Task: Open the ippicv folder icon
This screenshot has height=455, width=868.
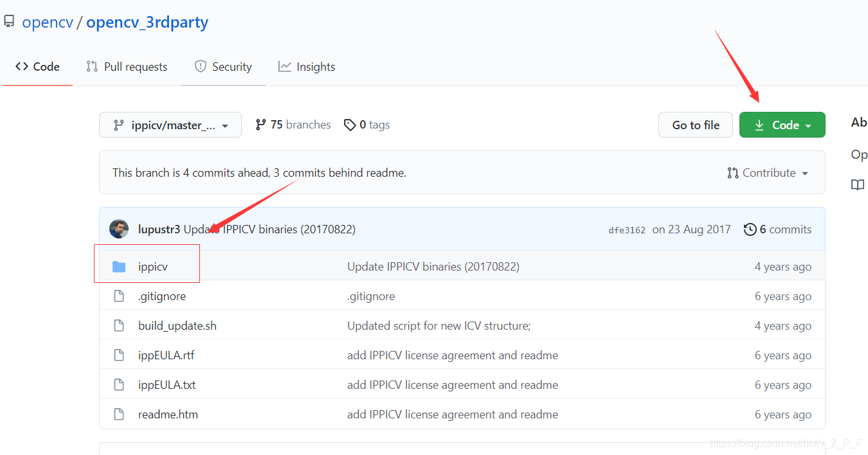Action: 119,267
